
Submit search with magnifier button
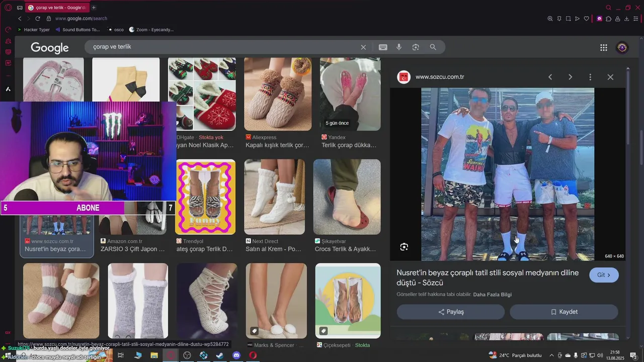433,47
